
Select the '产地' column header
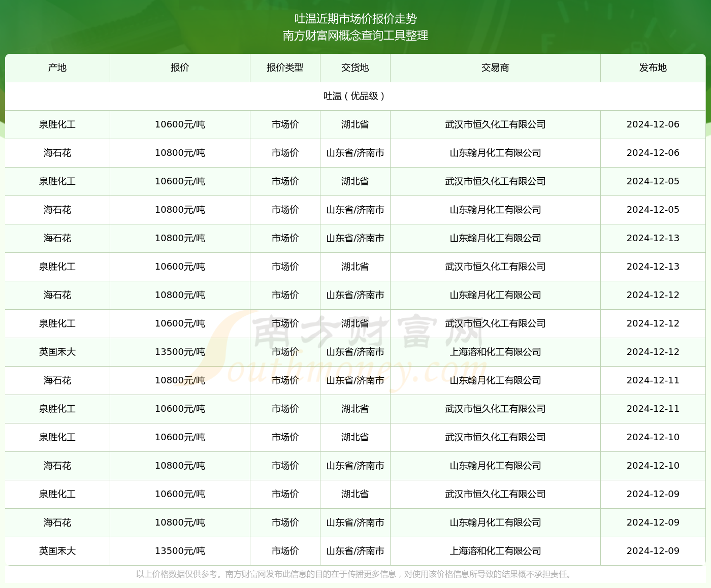click(x=57, y=68)
